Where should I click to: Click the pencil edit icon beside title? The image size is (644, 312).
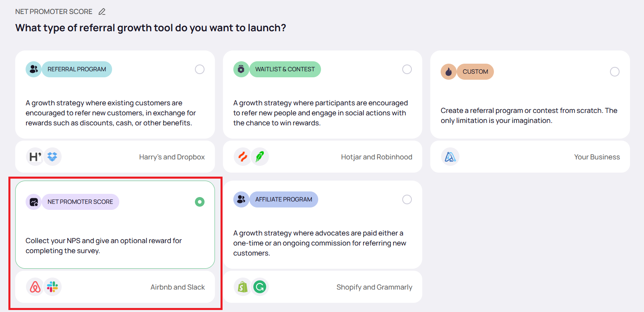click(102, 12)
